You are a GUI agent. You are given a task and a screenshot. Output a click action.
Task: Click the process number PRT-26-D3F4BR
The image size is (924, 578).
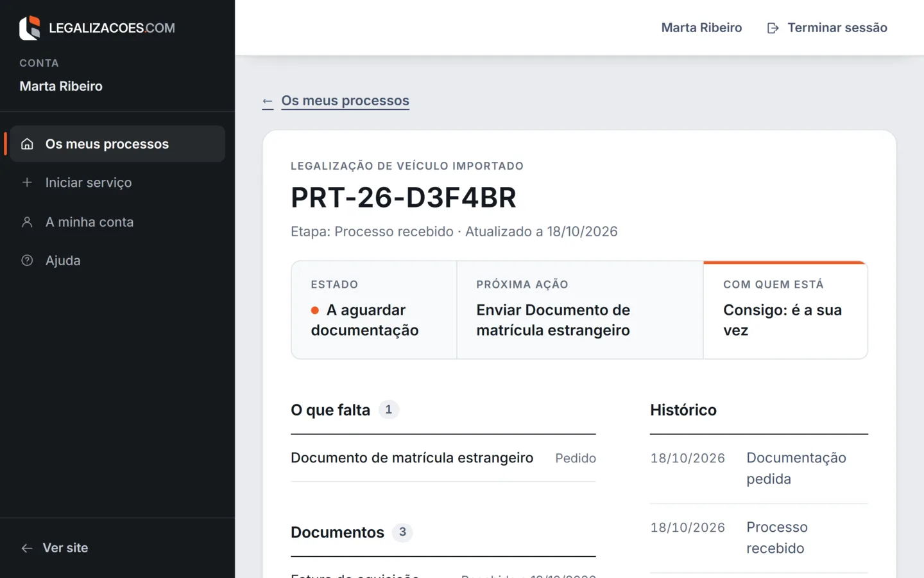click(x=404, y=197)
